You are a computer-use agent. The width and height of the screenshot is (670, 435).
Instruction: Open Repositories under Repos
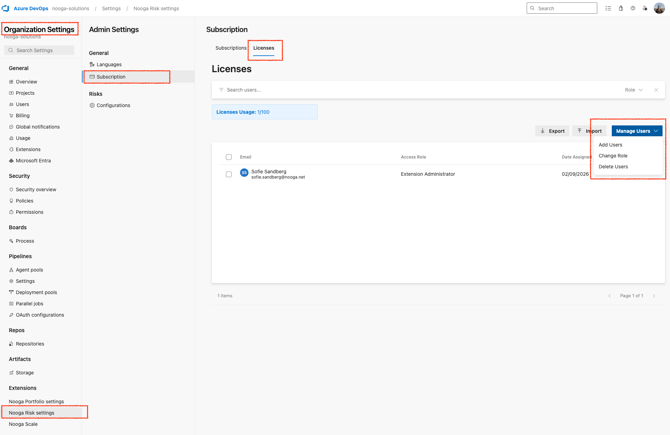click(x=30, y=344)
